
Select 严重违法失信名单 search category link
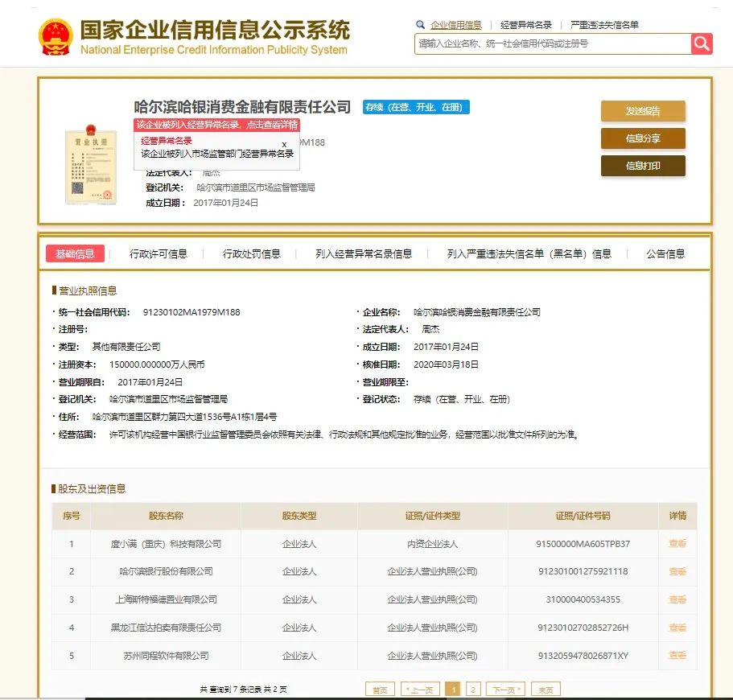click(604, 25)
